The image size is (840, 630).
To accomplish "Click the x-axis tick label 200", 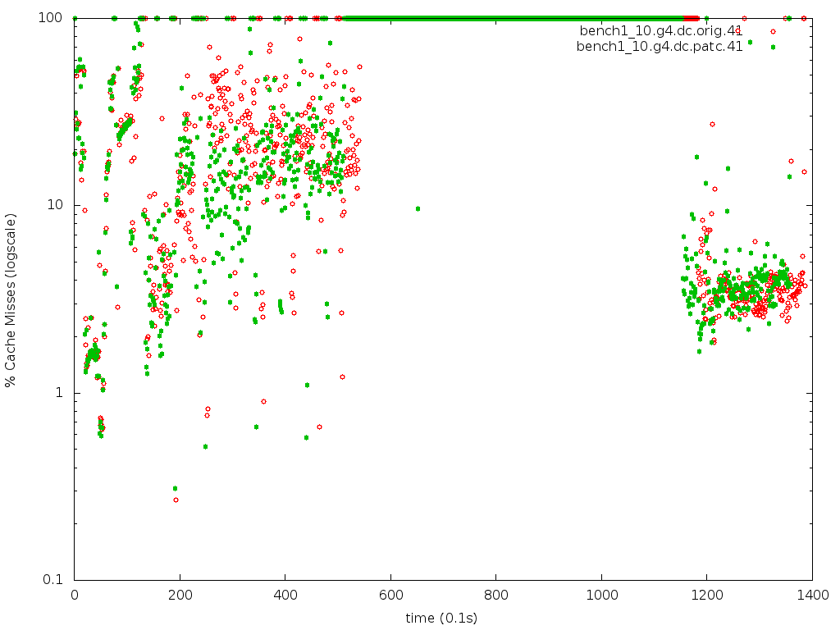I will click(180, 596).
